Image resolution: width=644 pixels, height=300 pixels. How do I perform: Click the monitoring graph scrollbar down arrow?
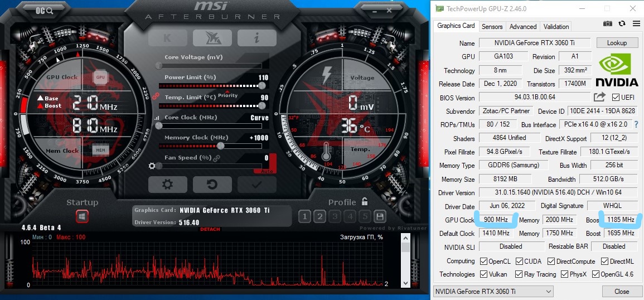click(x=405, y=283)
